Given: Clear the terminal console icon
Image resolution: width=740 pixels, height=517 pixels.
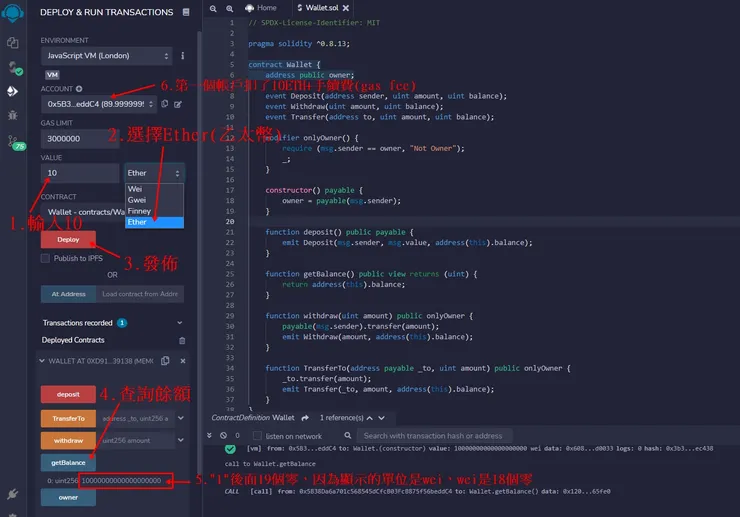Looking at the screenshot, I should [223, 435].
